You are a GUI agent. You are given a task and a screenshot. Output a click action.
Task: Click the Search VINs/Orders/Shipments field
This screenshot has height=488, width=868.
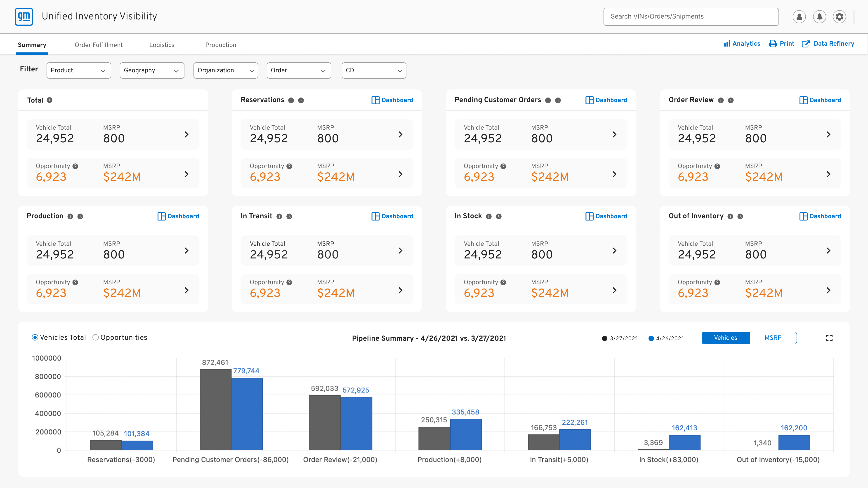(691, 16)
